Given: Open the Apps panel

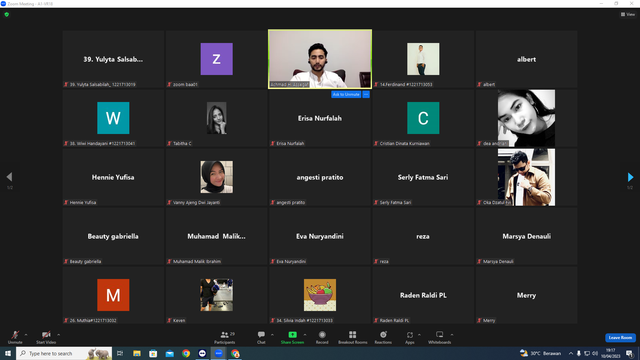Looking at the screenshot, I should coord(410,337).
